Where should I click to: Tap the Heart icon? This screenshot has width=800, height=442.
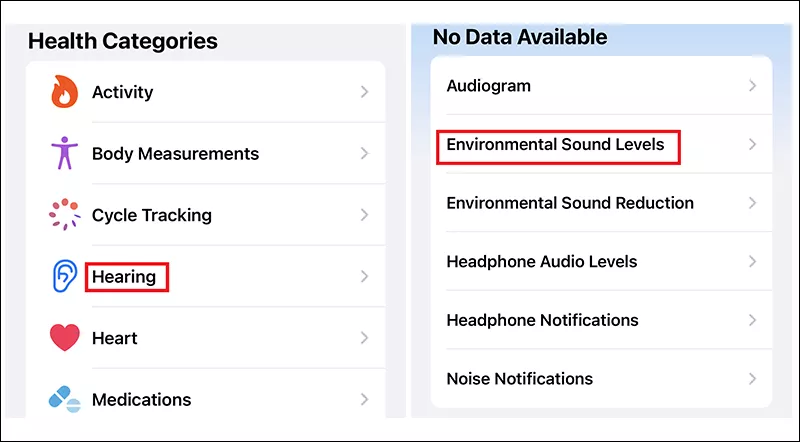pyautogui.click(x=65, y=337)
